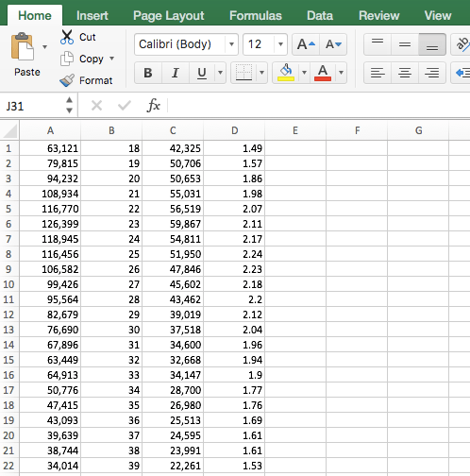Open the Name Box stepper arrows
This screenshot has width=470, height=476.
tap(69, 105)
